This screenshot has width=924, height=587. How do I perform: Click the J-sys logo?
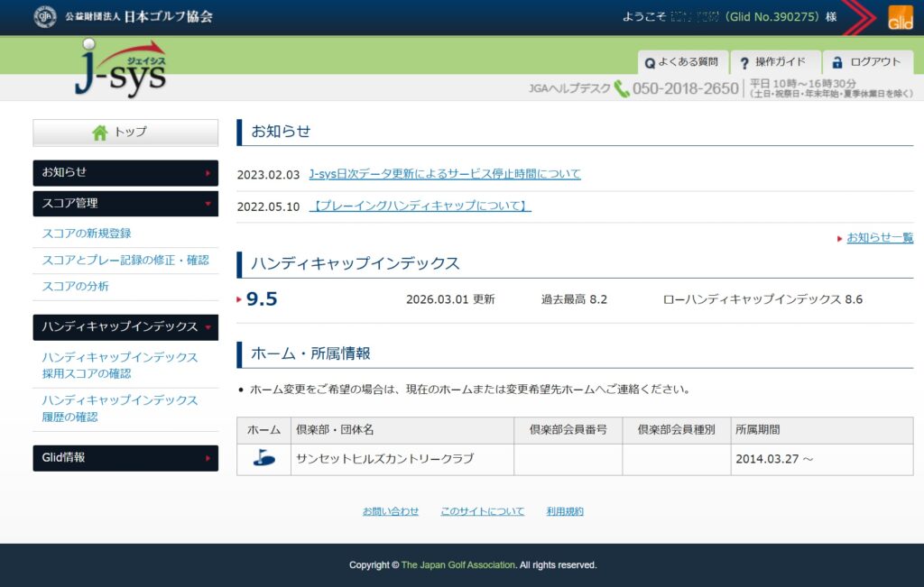pyautogui.click(x=119, y=69)
